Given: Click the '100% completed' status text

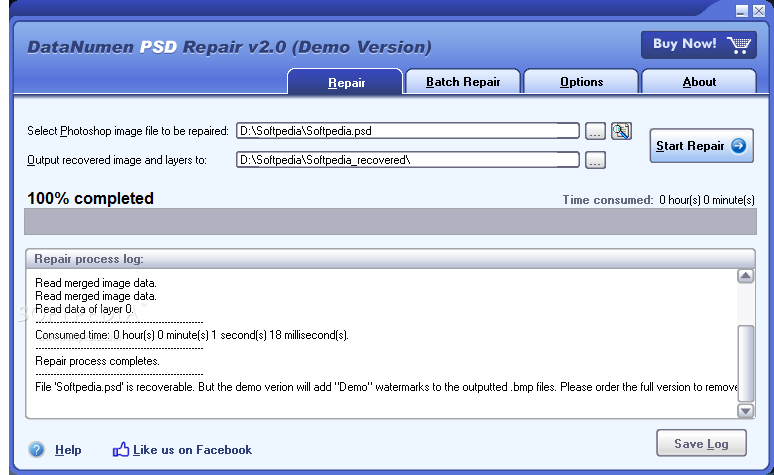Looking at the screenshot, I should coord(90,198).
